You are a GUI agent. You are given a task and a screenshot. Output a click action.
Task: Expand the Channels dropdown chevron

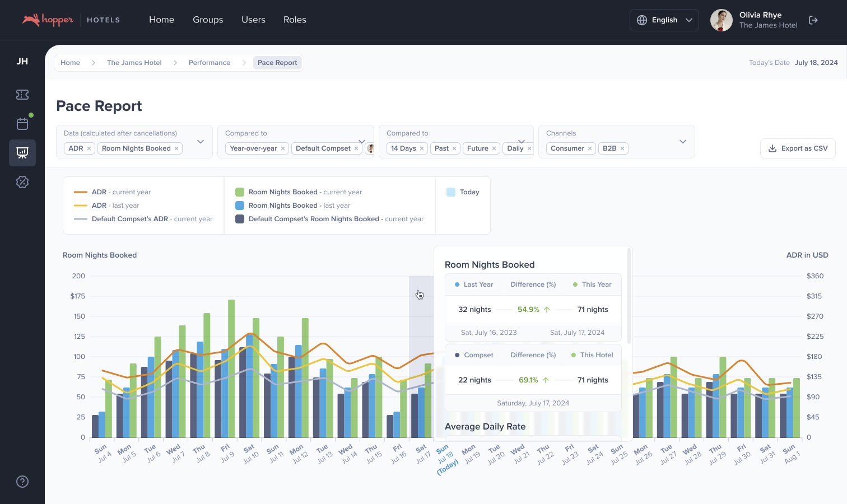coord(682,142)
